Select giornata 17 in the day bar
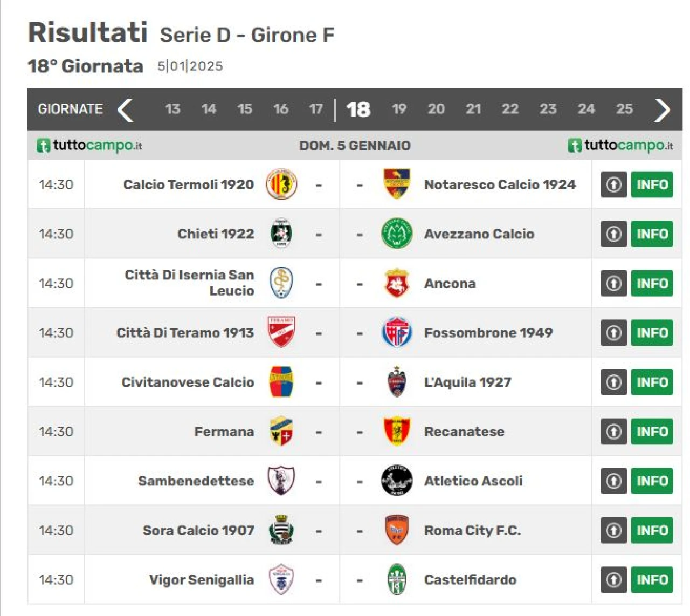 coord(316,109)
